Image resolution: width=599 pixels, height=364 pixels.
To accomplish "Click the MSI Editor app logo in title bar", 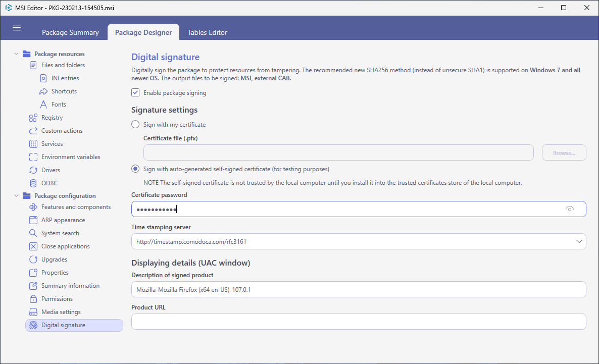I will point(9,8).
